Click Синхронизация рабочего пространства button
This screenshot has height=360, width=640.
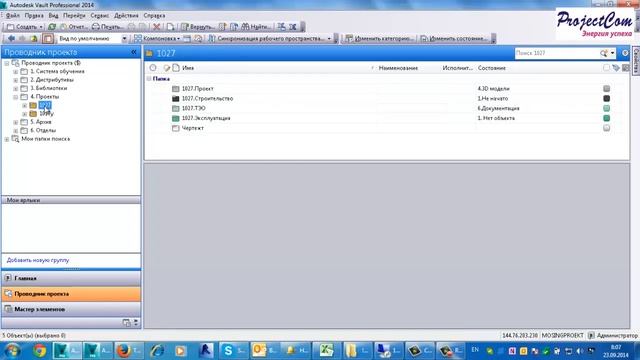pyautogui.click(x=269, y=38)
